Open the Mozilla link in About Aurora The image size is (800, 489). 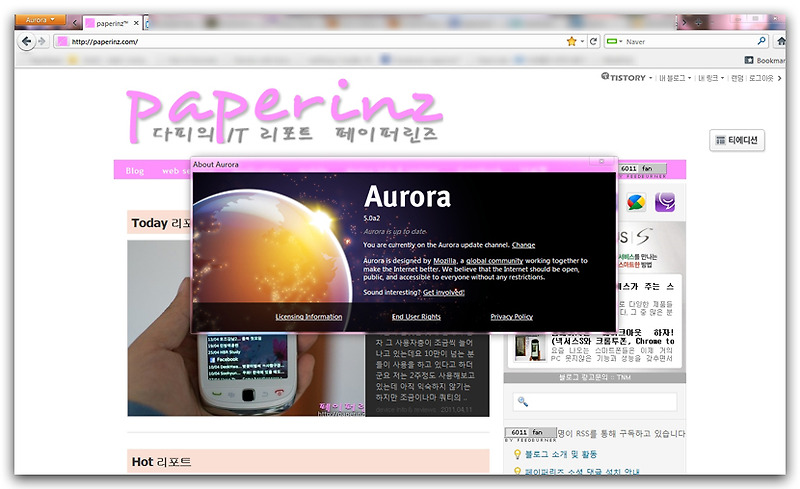point(444,261)
